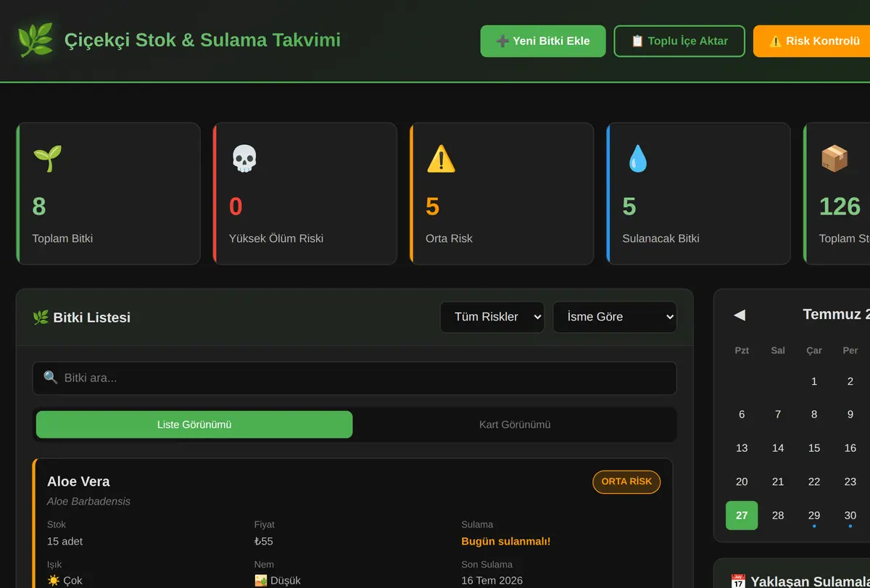Click the Aloe Vera plant name

(x=78, y=481)
